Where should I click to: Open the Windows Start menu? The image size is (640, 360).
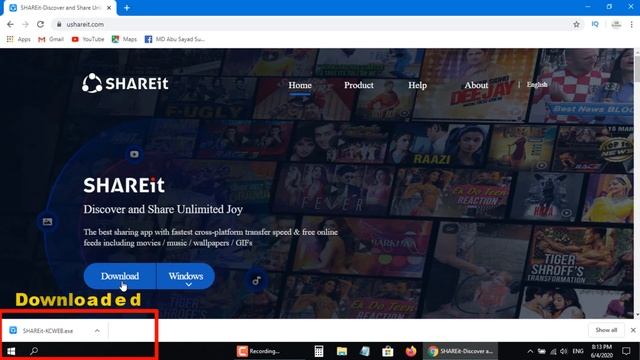coord(11,351)
